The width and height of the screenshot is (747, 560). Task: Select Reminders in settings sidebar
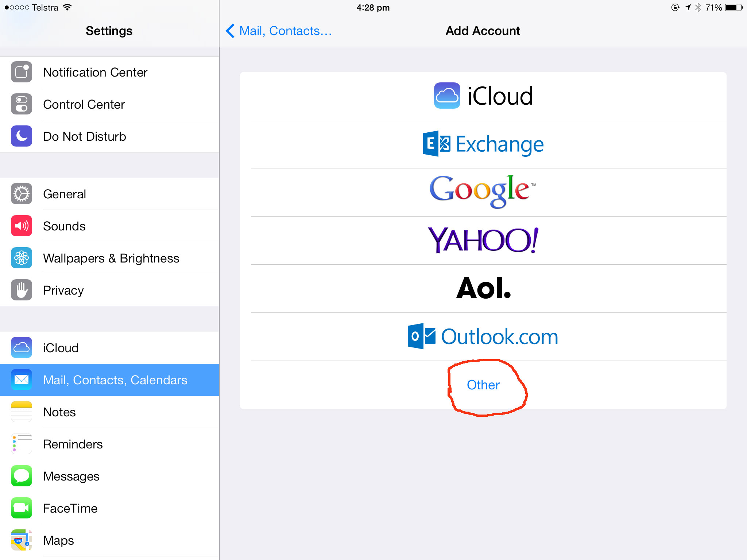109,444
